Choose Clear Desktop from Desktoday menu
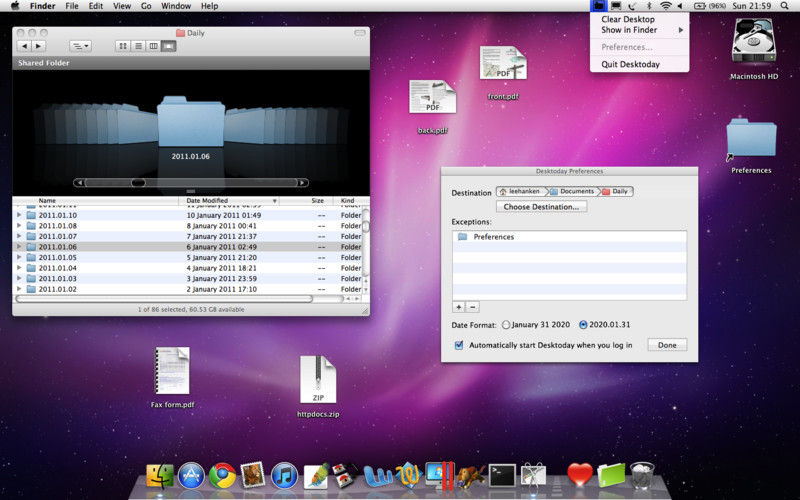800x500 pixels. (x=628, y=19)
